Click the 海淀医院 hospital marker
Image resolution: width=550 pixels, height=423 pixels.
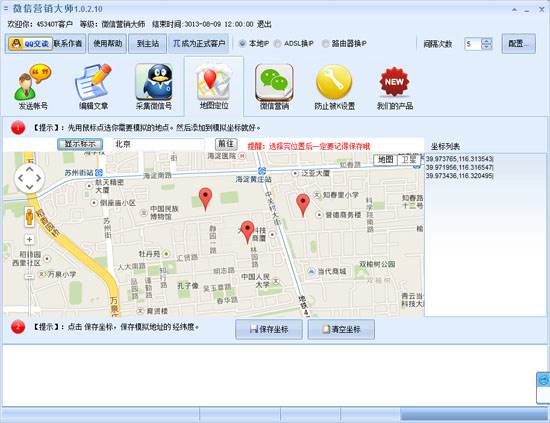pyautogui.click(x=242, y=156)
